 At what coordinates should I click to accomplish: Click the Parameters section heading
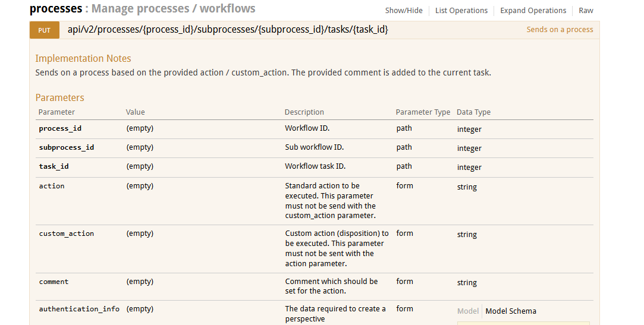tap(59, 97)
